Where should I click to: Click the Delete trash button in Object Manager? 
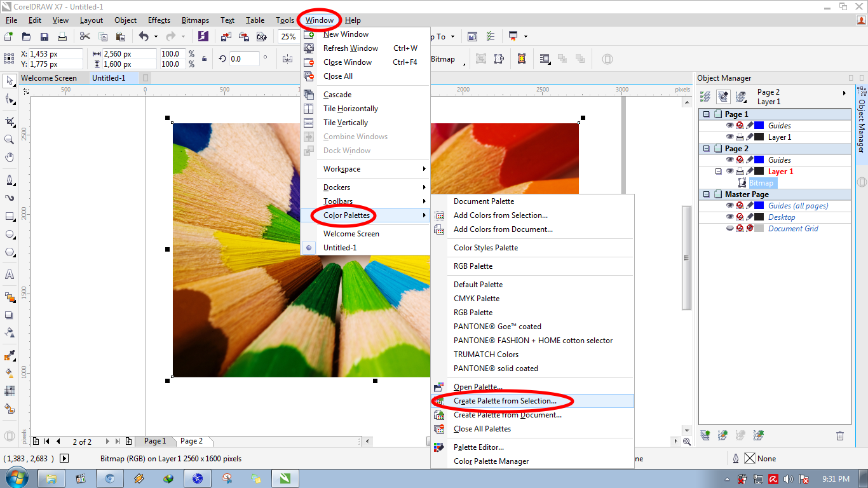840,435
